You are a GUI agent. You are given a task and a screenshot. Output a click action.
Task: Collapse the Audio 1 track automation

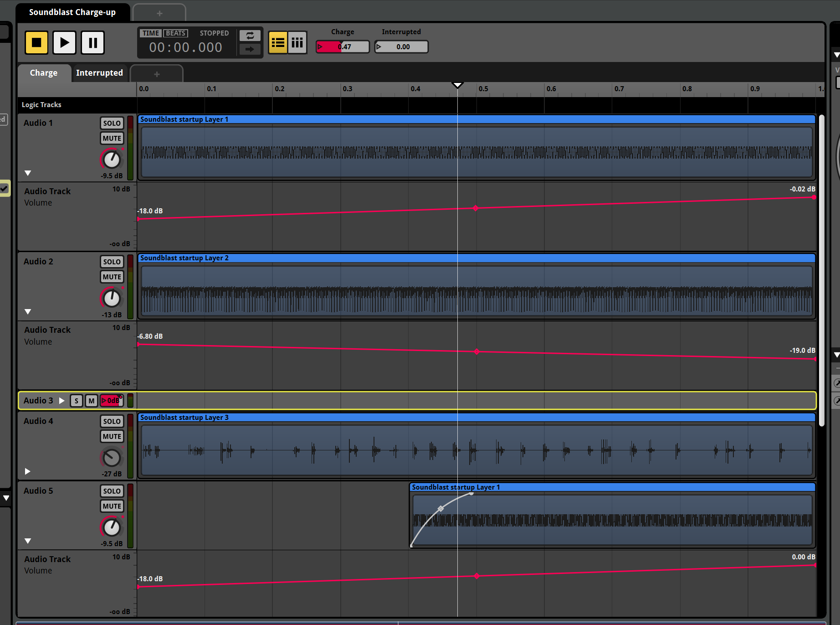click(28, 173)
